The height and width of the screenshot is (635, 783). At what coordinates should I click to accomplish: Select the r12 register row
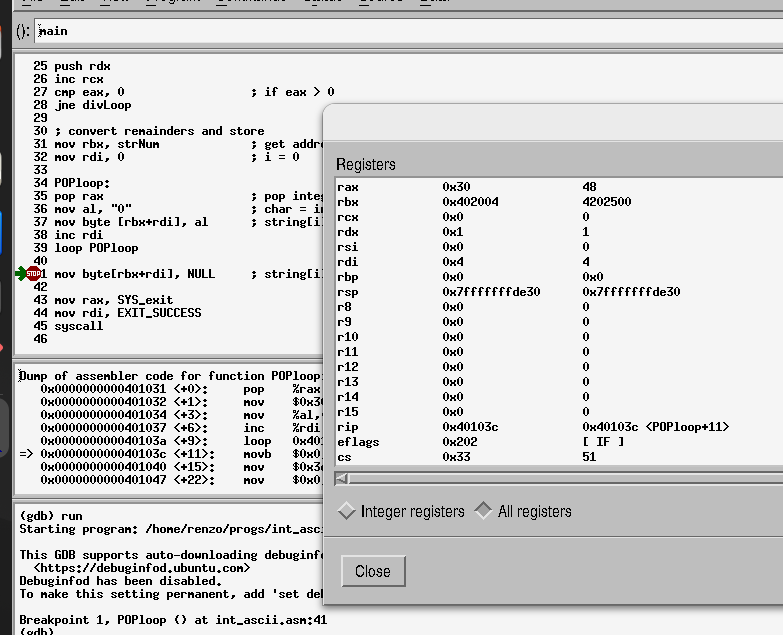tap(559, 366)
